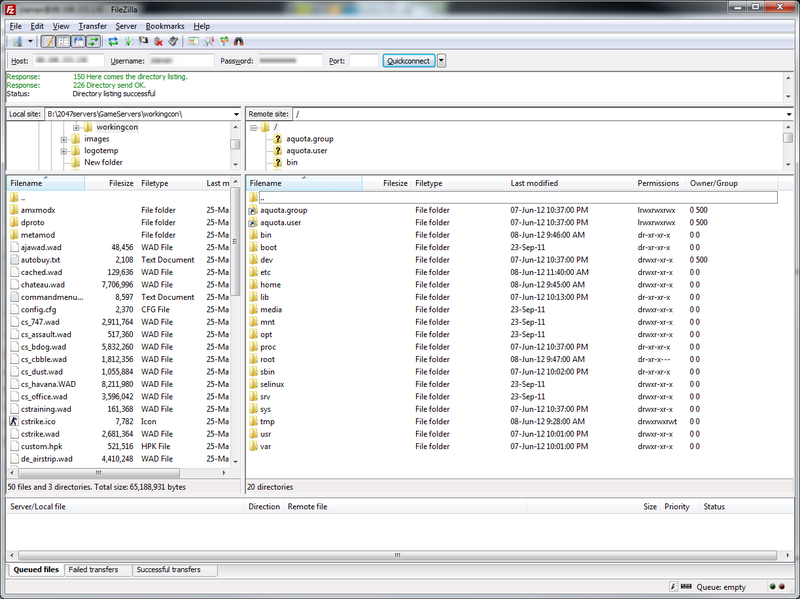This screenshot has height=599, width=800.
Task: Toggle the transfer queue display
Action: pos(93,41)
